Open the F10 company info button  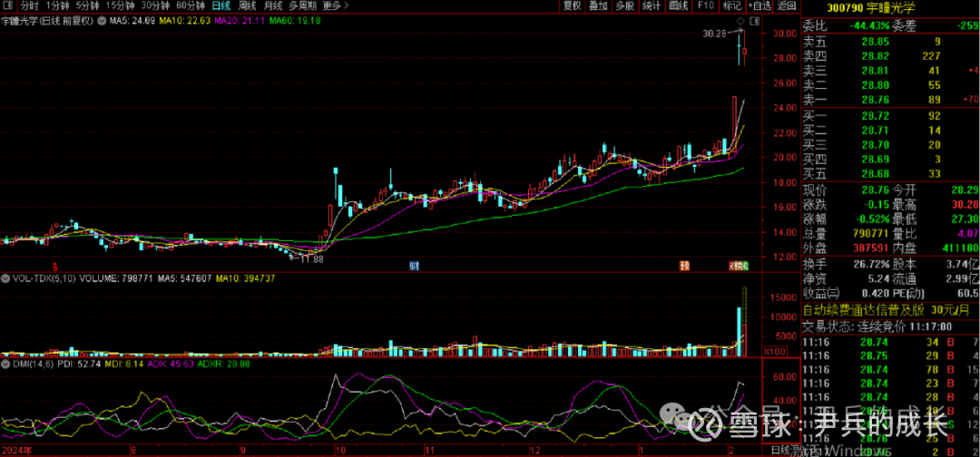pyautogui.click(x=706, y=6)
